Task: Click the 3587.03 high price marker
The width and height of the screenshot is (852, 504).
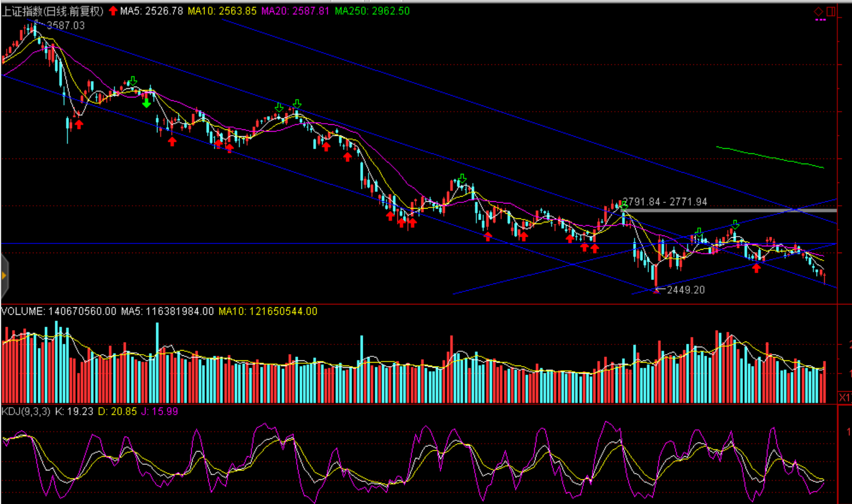Action: point(66,26)
